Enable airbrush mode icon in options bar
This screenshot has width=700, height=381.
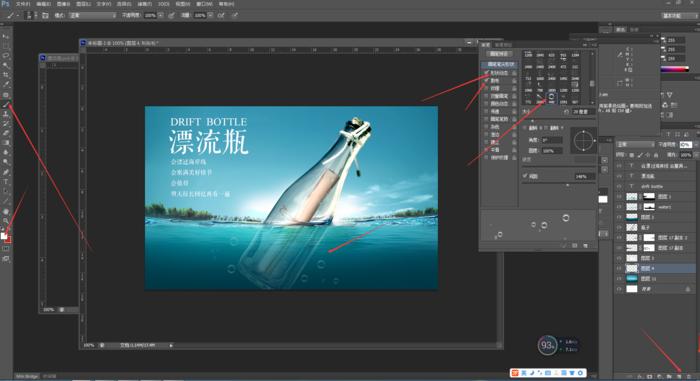(x=221, y=15)
